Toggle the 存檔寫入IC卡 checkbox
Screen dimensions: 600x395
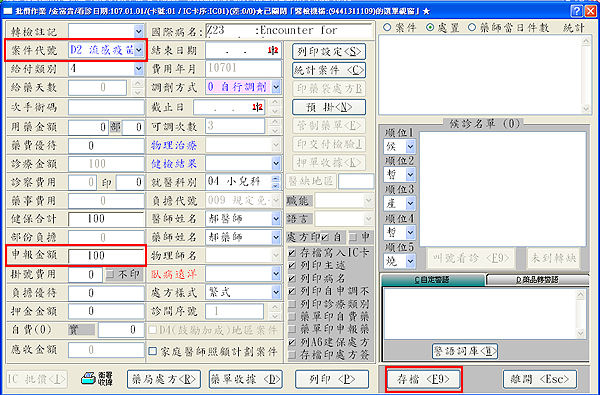[x=292, y=253]
